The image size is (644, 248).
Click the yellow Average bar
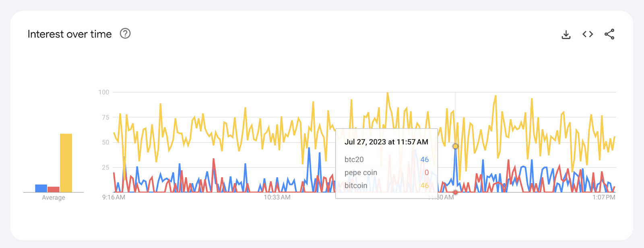pos(66,163)
